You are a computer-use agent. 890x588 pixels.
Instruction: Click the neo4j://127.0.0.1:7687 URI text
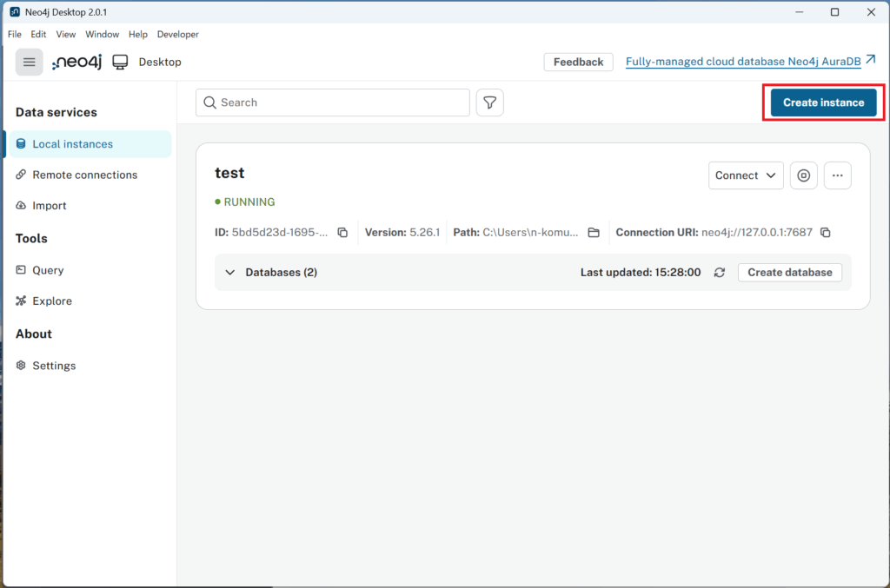point(757,233)
